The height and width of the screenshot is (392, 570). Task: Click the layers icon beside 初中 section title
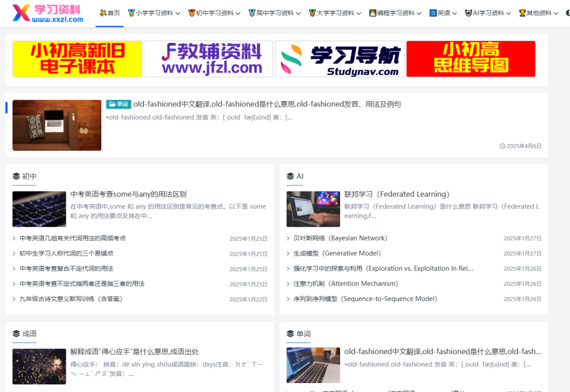click(x=16, y=176)
